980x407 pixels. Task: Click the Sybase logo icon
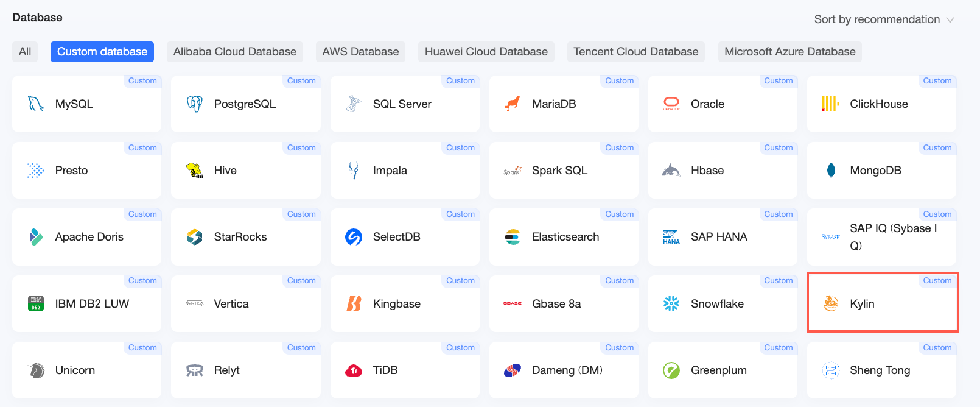(831, 237)
